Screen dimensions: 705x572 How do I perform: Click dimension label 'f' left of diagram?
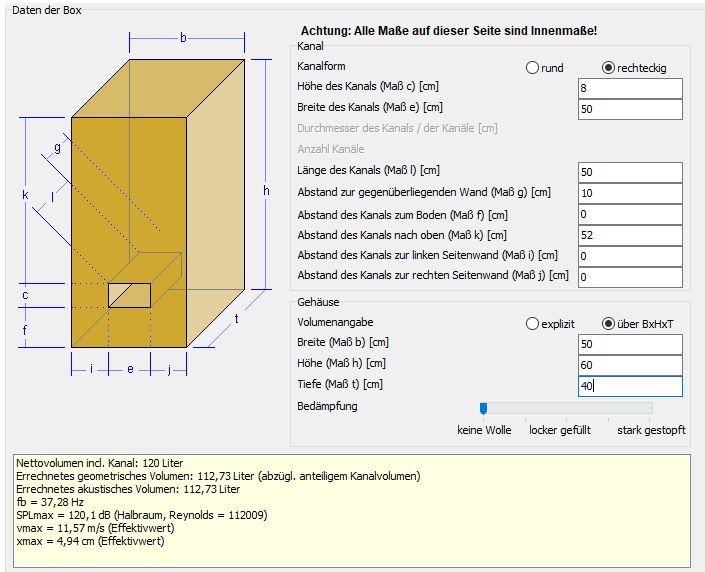point(25,330)
